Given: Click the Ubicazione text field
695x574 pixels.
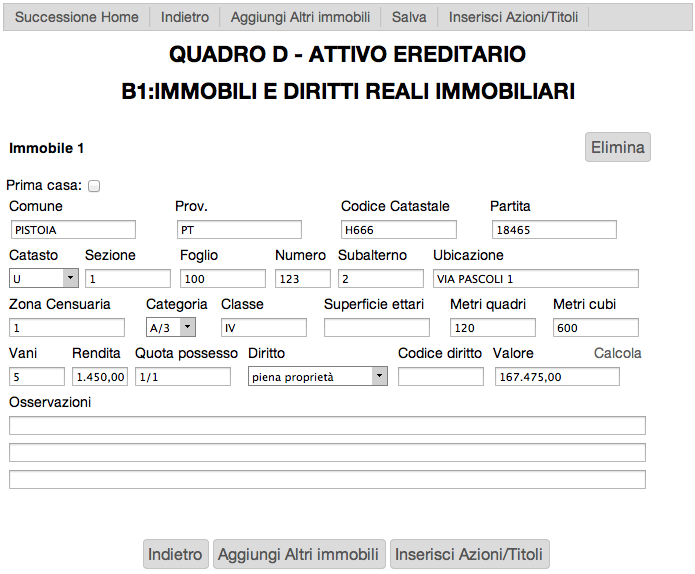Looking at the screenshot, I should pos(535,278).
